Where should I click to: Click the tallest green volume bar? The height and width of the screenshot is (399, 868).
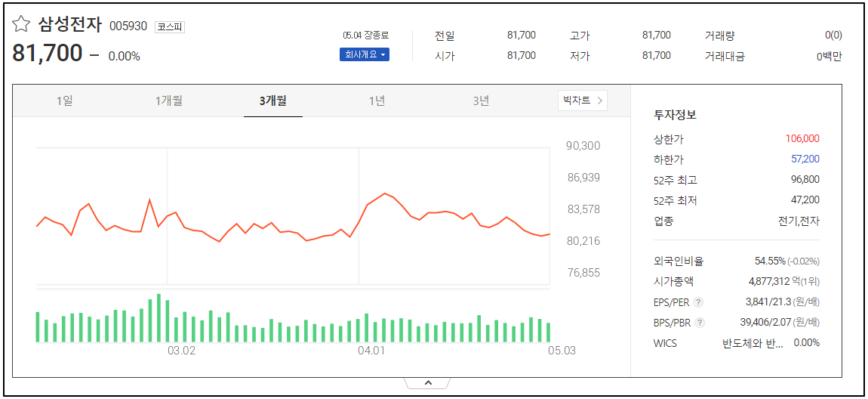159,318
